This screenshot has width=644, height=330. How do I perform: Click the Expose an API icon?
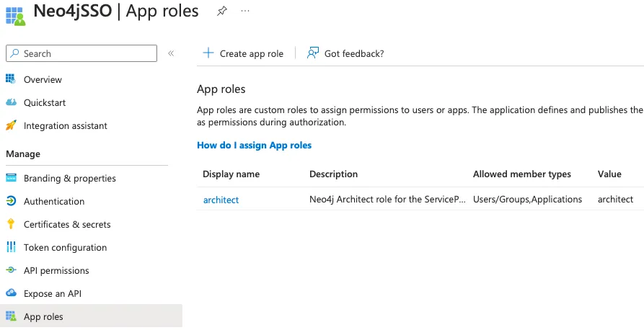tap(11, 293)
